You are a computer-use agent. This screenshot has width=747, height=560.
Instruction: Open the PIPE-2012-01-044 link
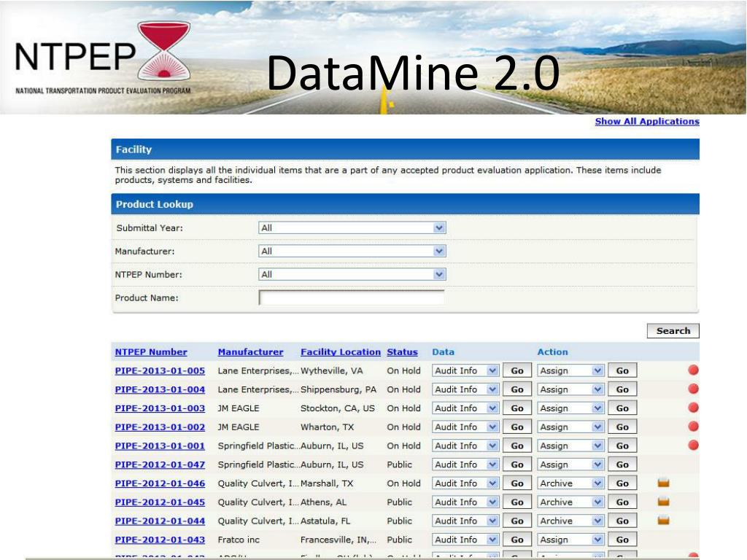[160, 521]
